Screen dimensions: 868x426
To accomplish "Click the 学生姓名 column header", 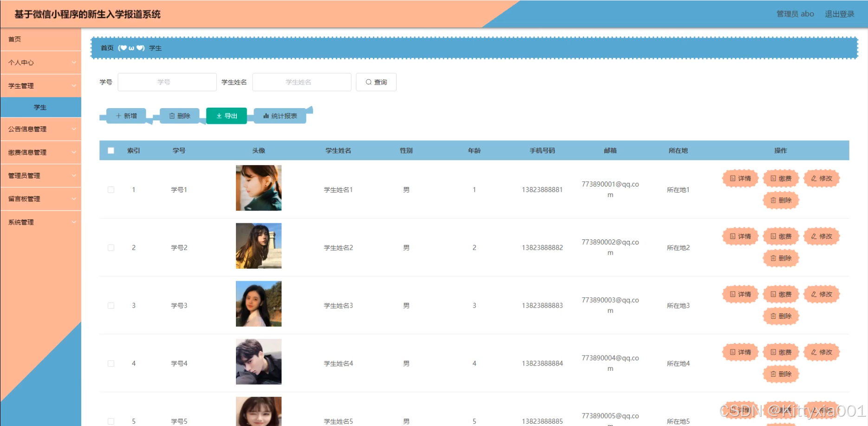I will (x=338, y=150).
